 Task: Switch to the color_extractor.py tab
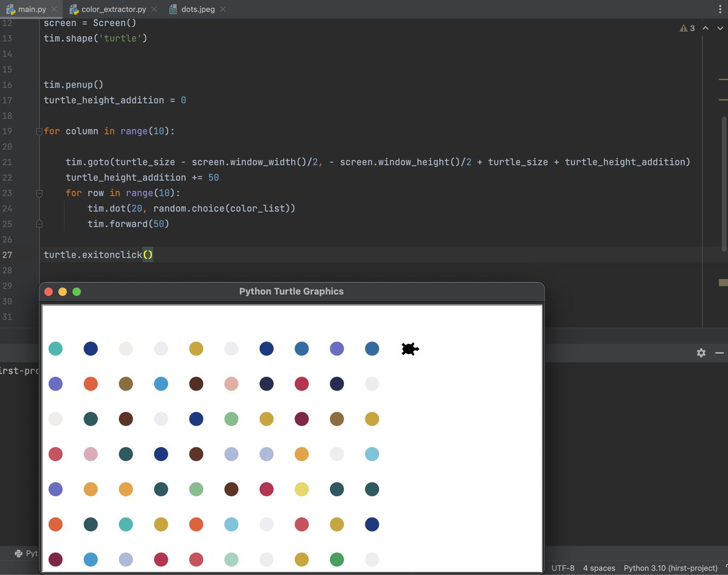coord(113,9)
